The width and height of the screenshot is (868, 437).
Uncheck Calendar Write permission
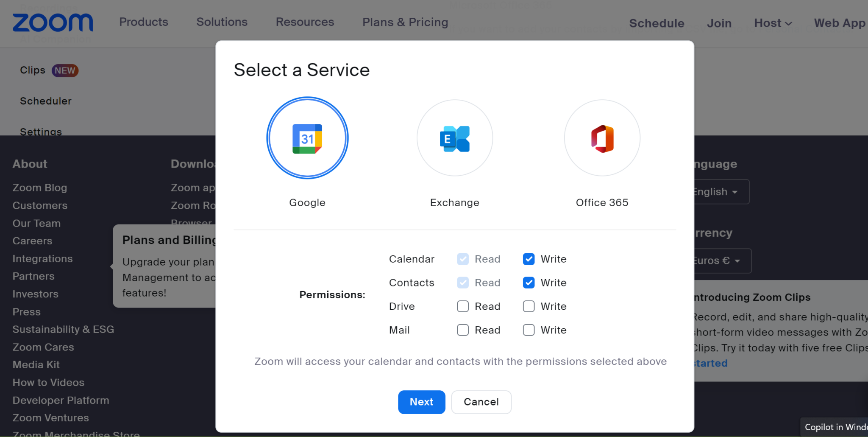click(x=529, y=259)
